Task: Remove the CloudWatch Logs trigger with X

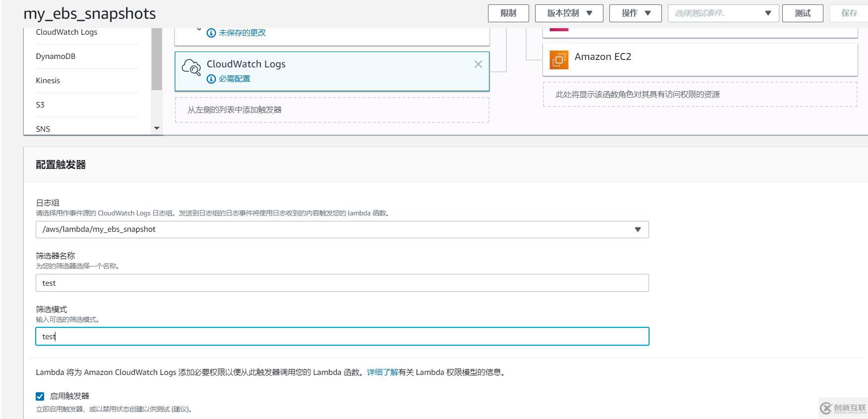Action: point(478,64)
